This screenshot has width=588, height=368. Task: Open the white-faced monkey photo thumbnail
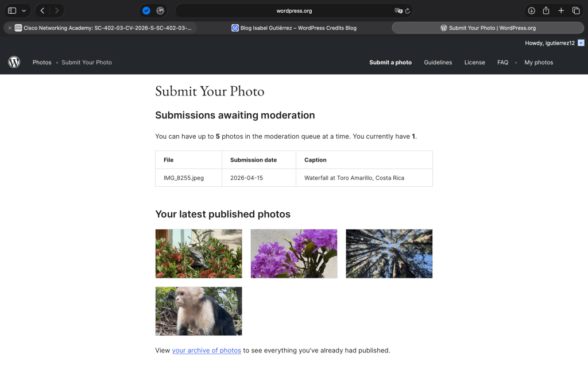tap(199, 311)
